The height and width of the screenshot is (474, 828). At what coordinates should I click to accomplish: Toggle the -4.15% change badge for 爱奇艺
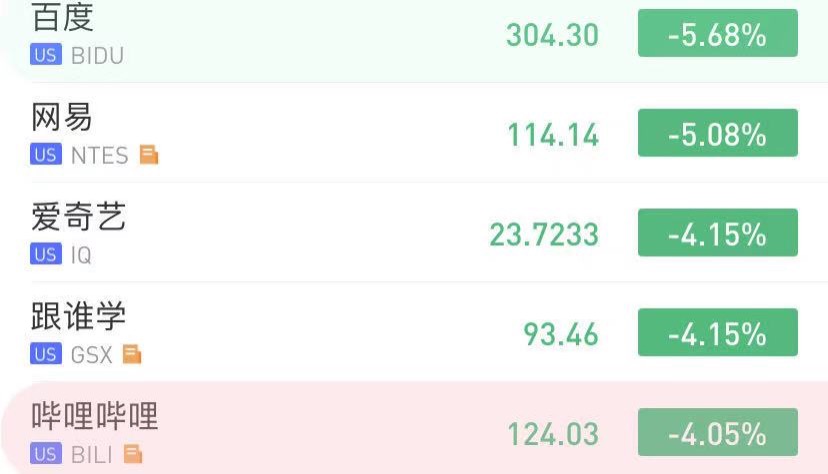[717, 233]
